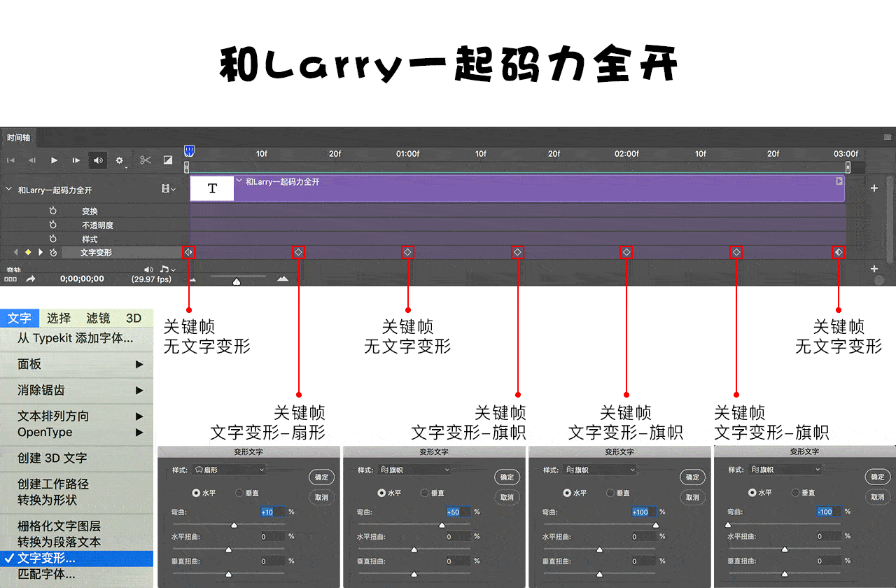Click the transition fade icon in timeline
Image resolution: width=896 pixels, height=588 pixels.
click(168, 160)
